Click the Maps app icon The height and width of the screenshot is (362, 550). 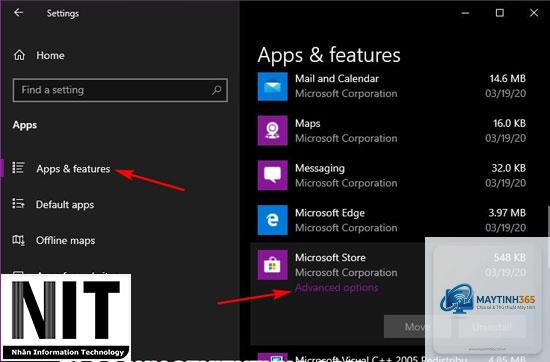click(273, 131)
